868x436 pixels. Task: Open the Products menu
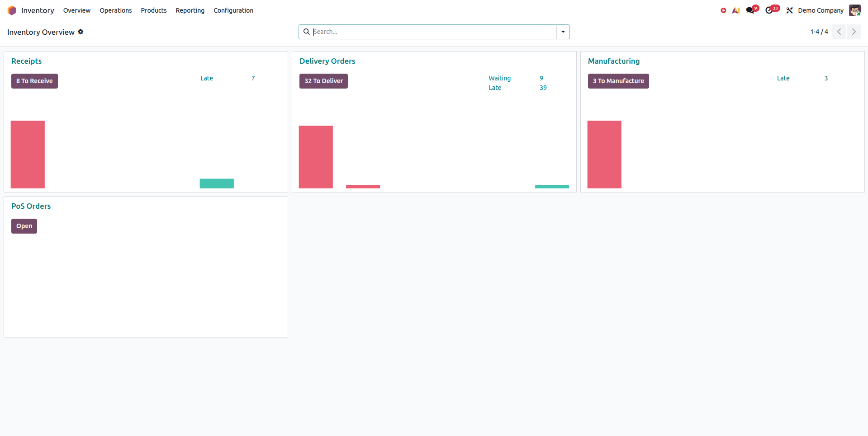click(x=154, y=10)
